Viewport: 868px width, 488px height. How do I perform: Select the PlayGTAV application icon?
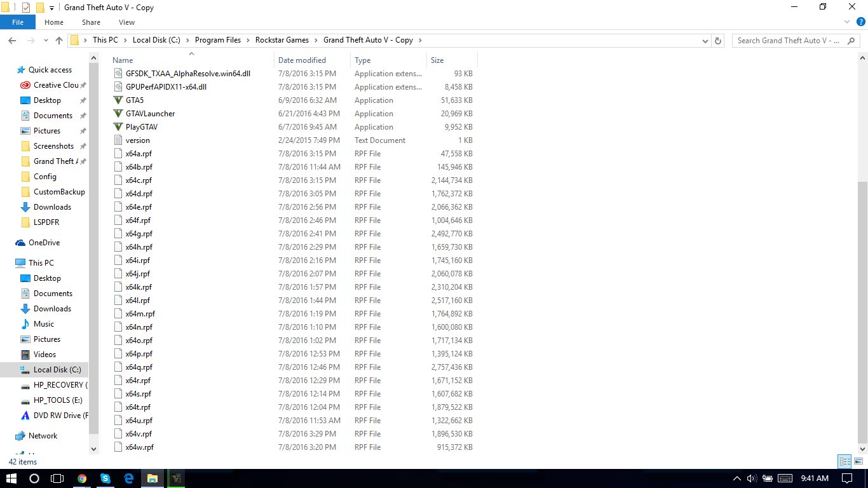click(118, 127)
